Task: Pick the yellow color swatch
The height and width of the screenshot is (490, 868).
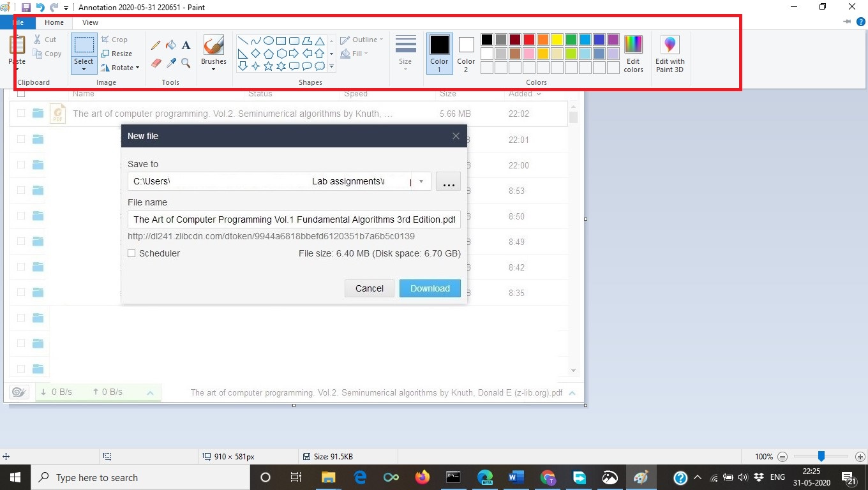Action: point(557,40)
